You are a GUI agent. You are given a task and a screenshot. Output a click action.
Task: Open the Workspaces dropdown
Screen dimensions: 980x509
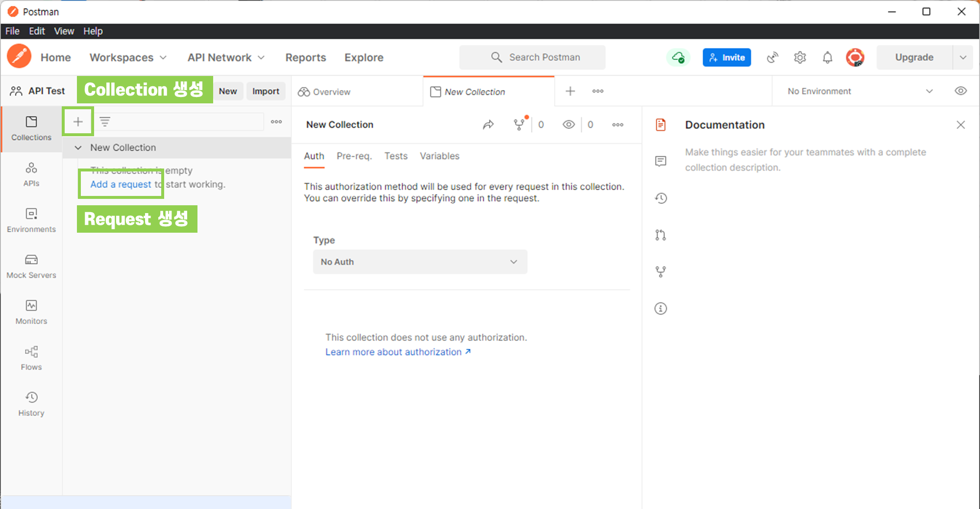point(128,57)
